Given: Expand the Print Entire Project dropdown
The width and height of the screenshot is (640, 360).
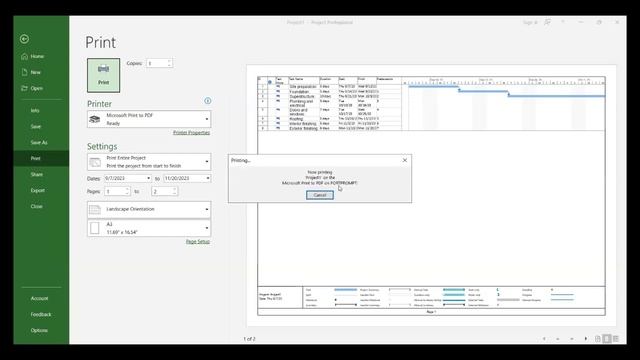Looking at the screenshot, I should tap(149, 162).
